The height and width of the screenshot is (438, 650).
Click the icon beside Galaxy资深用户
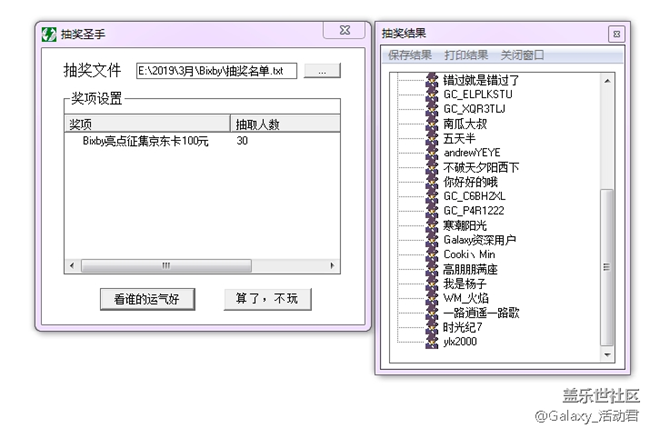pyautogui.click(x=432, y=240)
